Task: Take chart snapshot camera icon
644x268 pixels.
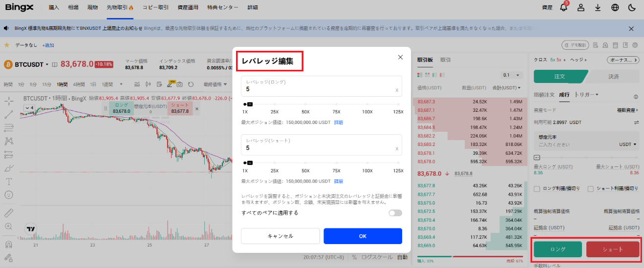Action: (x=179, y=84)
